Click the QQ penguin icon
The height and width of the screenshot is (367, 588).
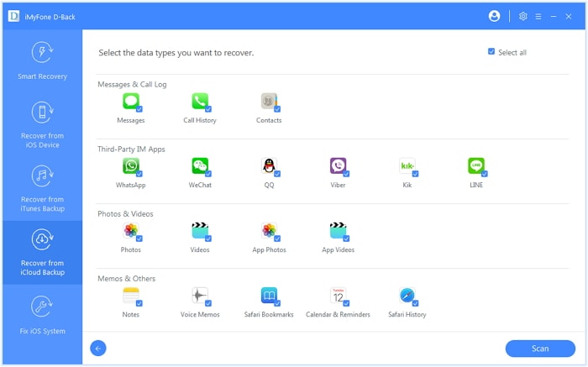[x=269, y=165]
